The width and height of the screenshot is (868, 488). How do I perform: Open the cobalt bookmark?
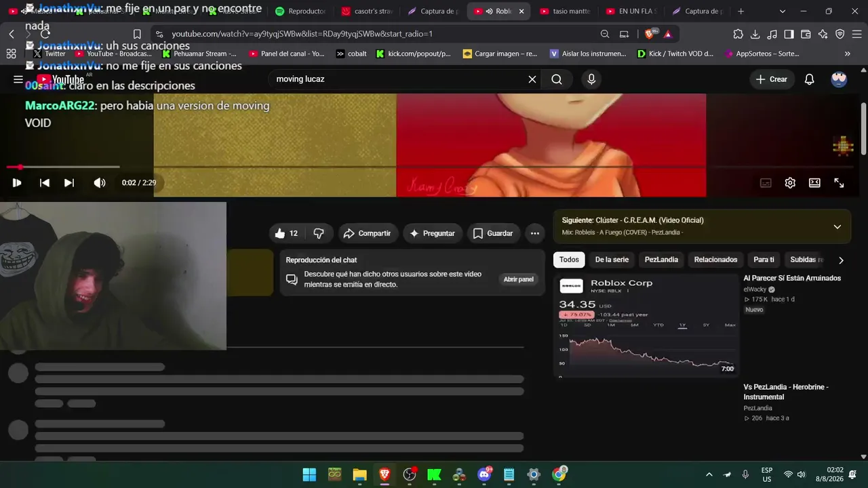(352, 54)
